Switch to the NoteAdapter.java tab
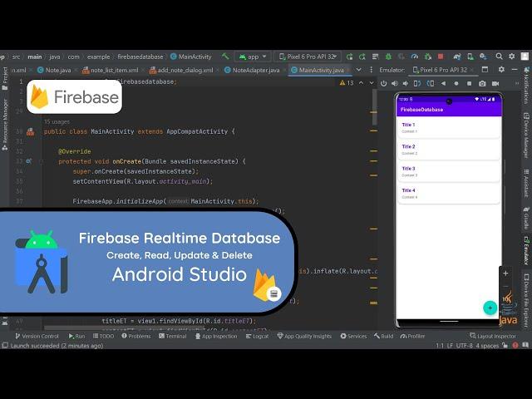 252,70
